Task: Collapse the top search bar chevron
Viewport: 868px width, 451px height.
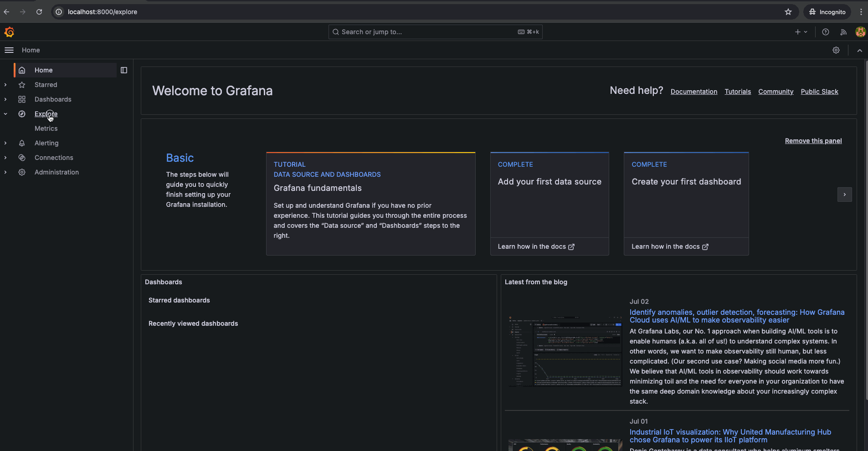Action: 859,50
